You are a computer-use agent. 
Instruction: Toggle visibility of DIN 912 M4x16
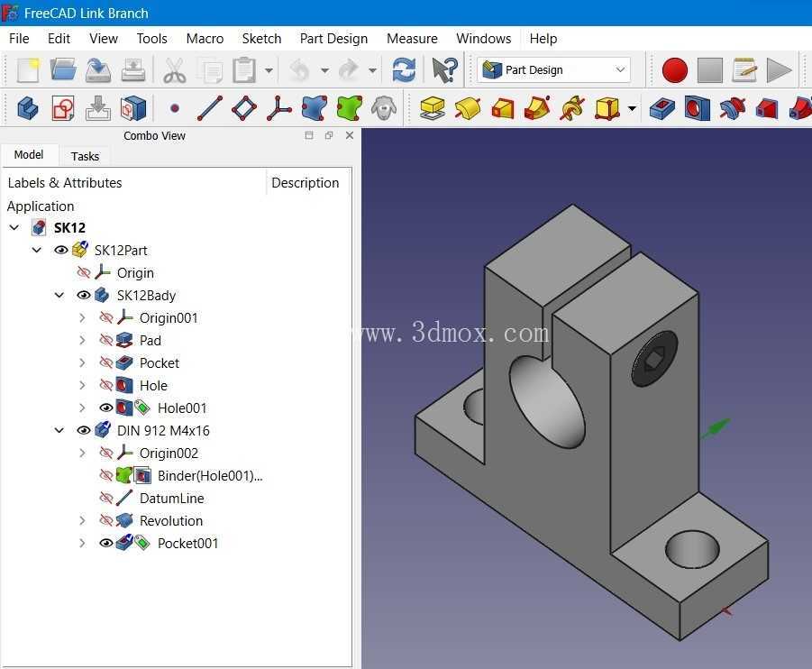(x=84, y=430)
